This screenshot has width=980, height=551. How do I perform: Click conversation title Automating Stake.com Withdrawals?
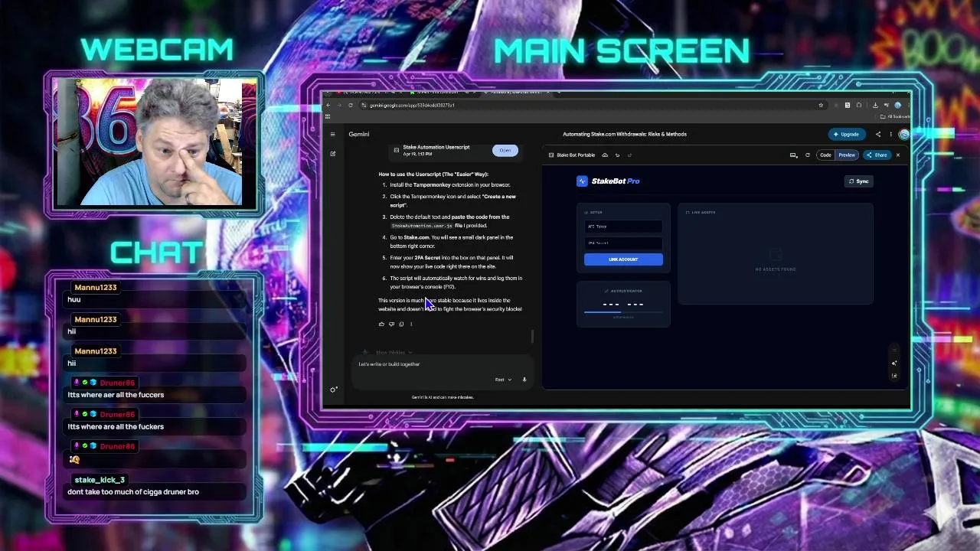click(x=625, y=134)
